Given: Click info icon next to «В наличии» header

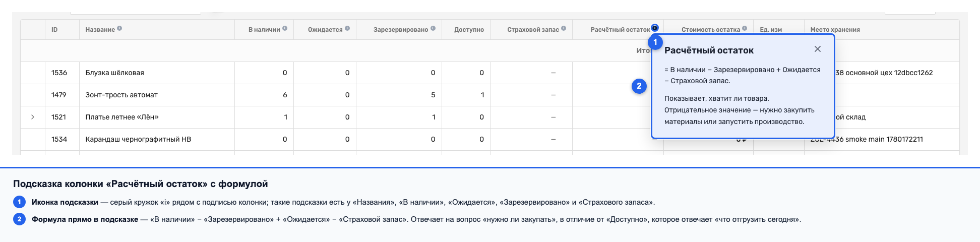Looking at the screenshot, I should (285, 29).
